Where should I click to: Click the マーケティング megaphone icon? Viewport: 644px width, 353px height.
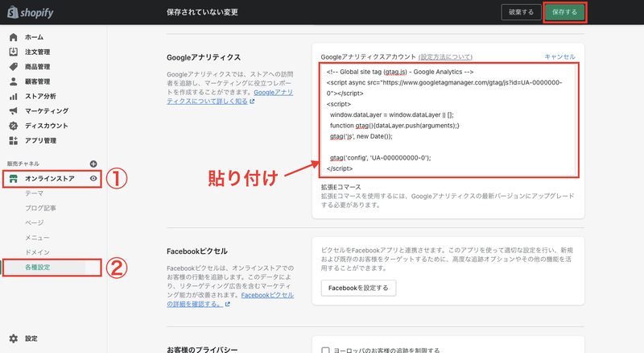14,111
